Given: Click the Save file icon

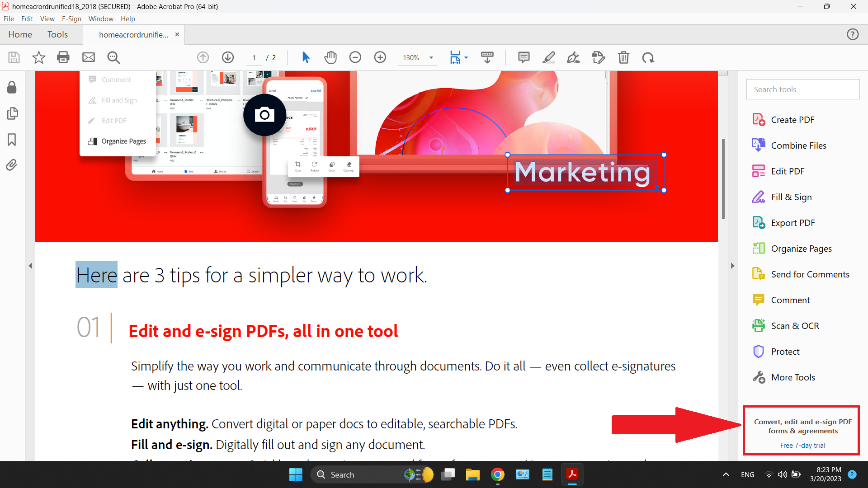Looking at the screenshot, I should [14, 57].
